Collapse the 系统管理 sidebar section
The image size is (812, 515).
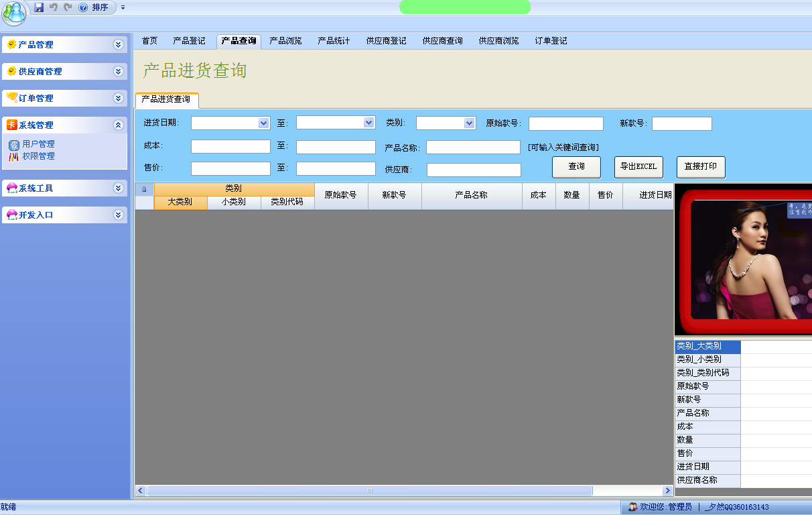pos(119,125)
